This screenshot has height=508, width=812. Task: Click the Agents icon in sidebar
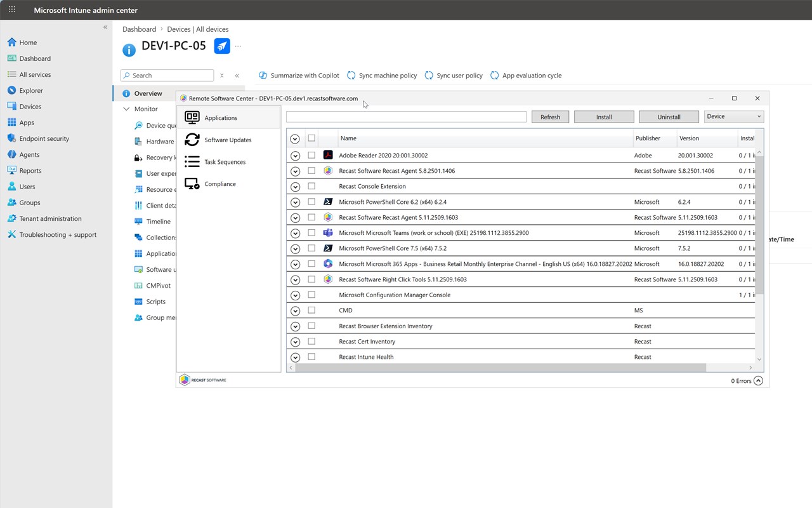11,154
